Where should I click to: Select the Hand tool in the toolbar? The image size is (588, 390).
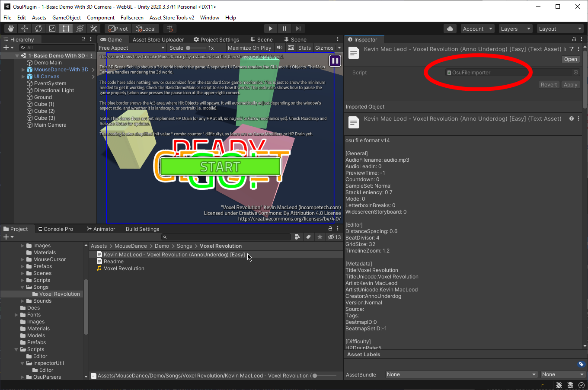(11, 29)
